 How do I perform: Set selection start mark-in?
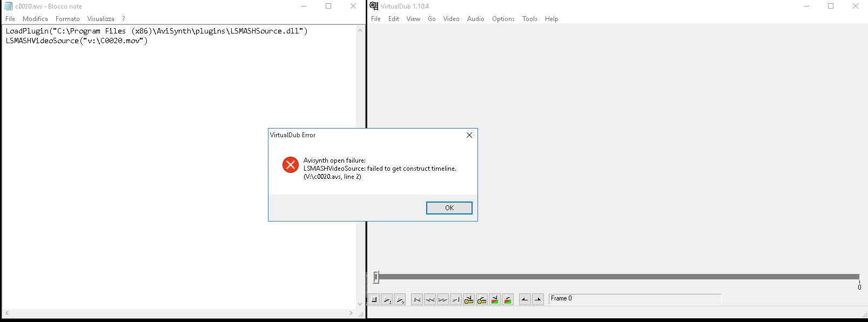[525, 299]
